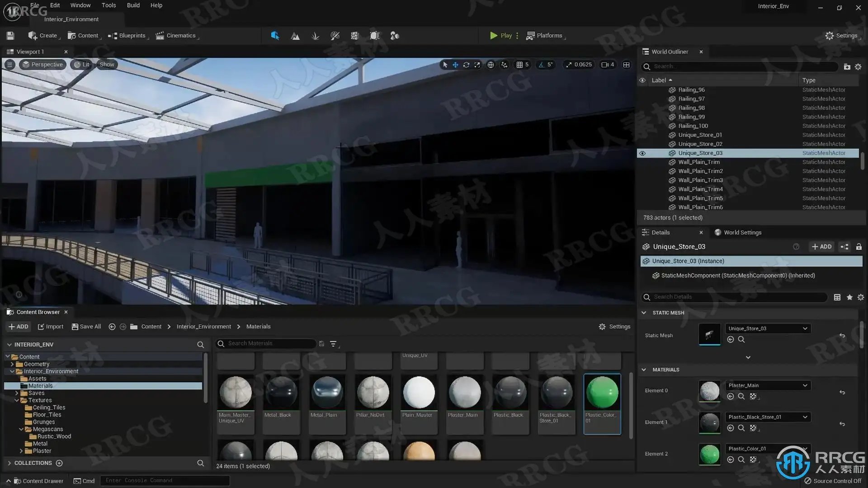868x488 pixels.
Task: Save the current level with the floppy disk icon
Action: [x=10, y=36]
